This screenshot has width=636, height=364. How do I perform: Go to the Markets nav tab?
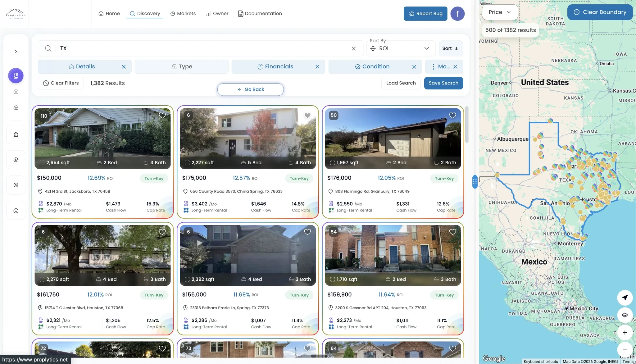pos(183,13)
